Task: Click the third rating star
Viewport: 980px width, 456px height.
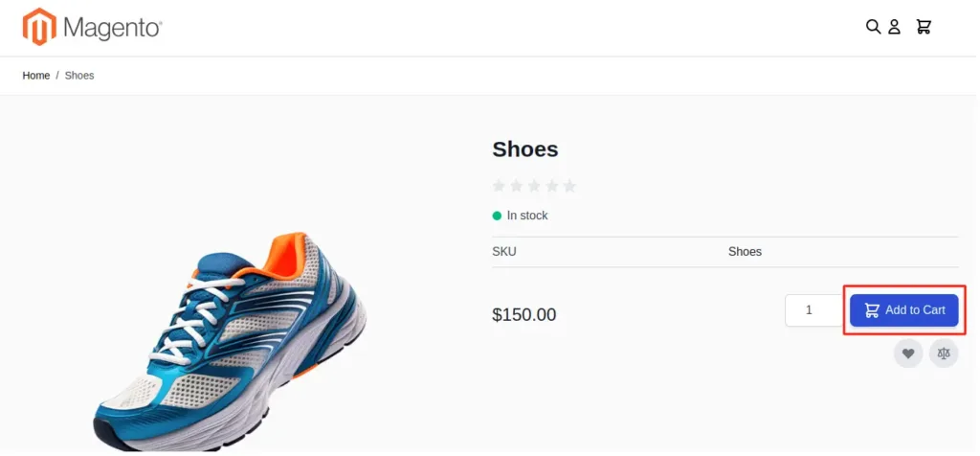Action: (x=534, y=186)
